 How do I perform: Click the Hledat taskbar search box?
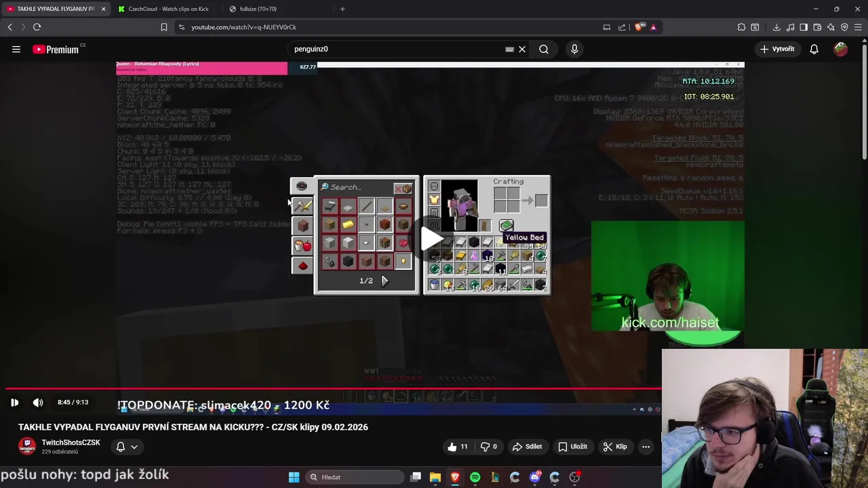(x=355, y=477)
